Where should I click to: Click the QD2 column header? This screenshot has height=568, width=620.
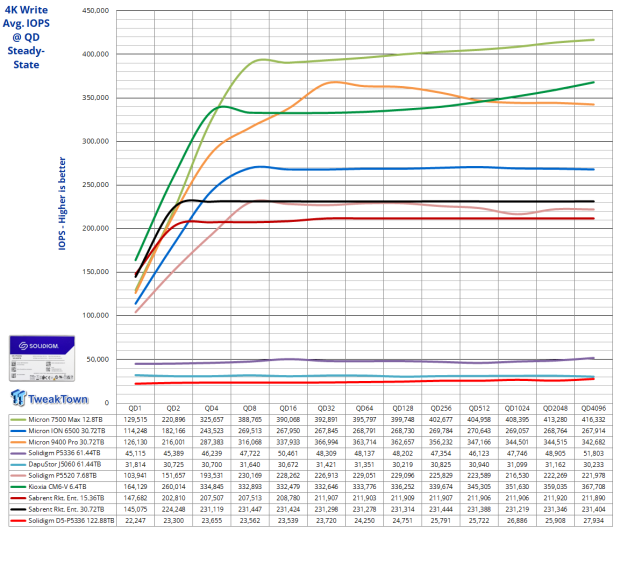click(x=173, y=408)
